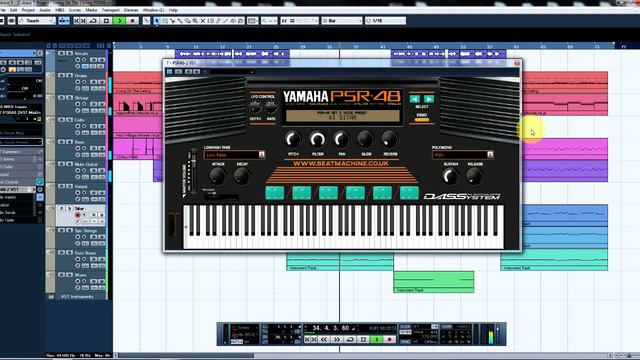This screenshot has width=640, height=360.
Task: Open the Bar grid type dropdown
Action: tap(342, 20)
